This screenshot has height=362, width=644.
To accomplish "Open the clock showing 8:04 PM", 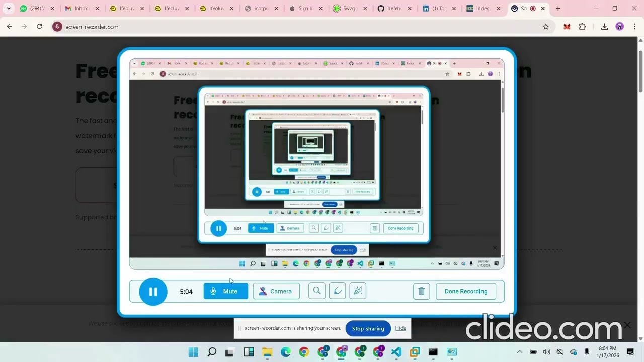I will [608, 352].
